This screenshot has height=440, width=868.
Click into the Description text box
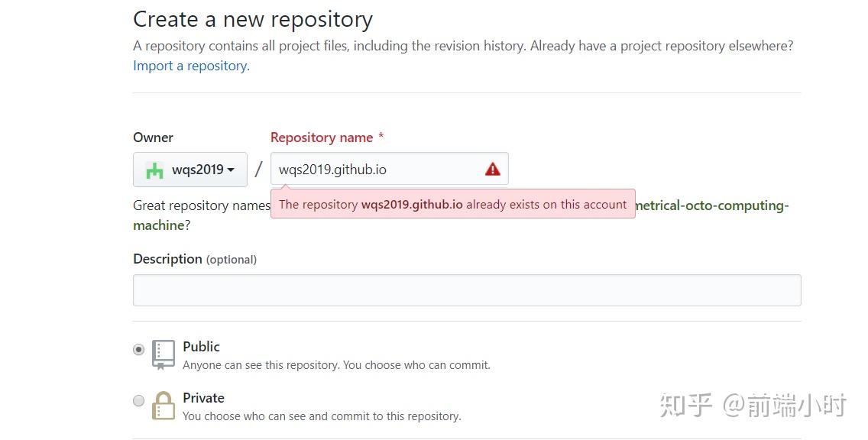tap(467, 290)
